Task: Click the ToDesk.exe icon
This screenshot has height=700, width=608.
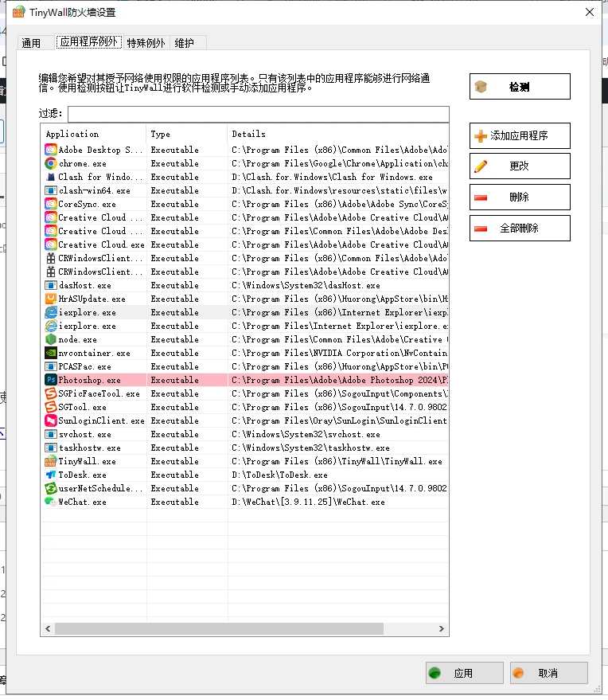Action: [x=51, y=475]
